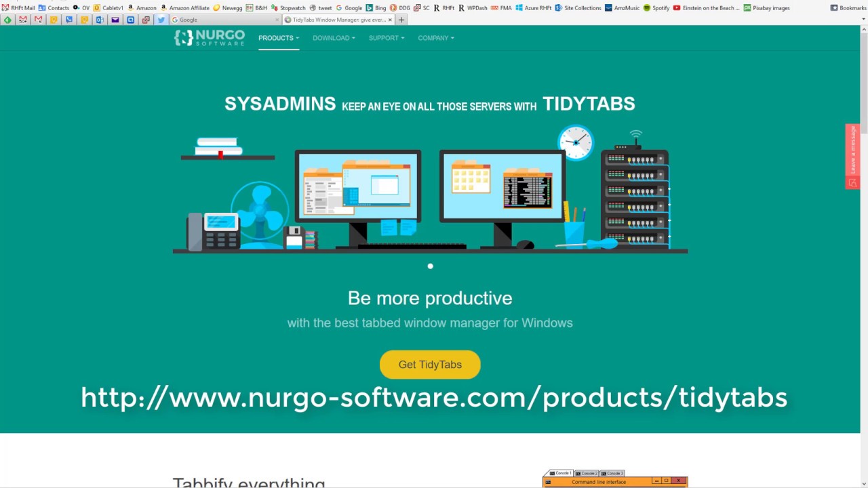Click the Nurgo Software logo
The image size is (868, 488).
[x=209, y=38]
